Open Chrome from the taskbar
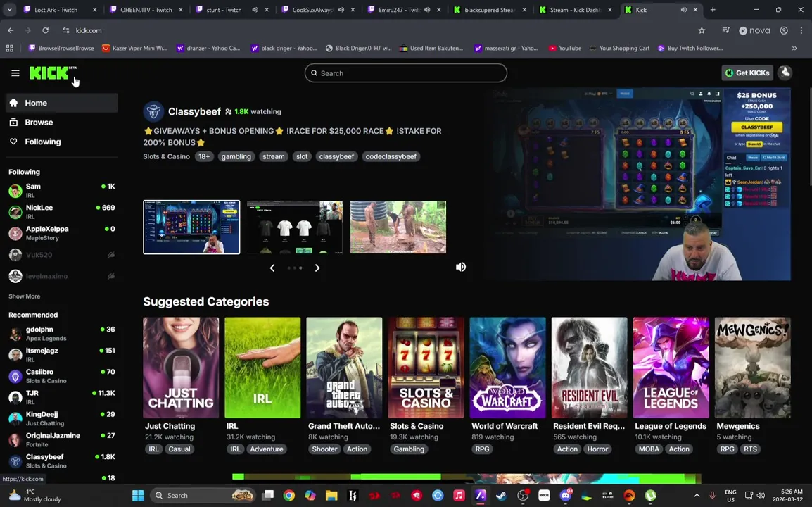Viewport: 812px width, 507px height. 289,496
